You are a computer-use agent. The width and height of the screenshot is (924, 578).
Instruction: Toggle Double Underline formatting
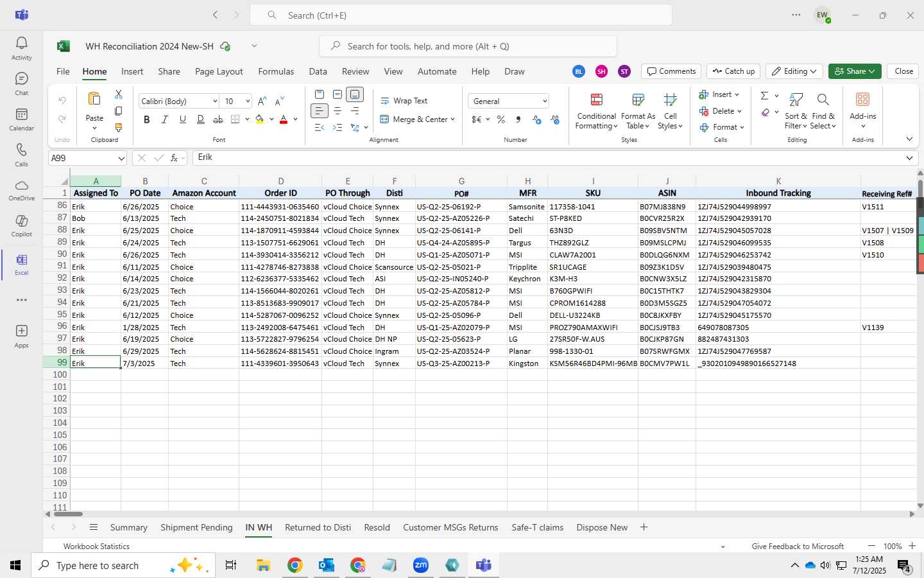pos(201,119)
